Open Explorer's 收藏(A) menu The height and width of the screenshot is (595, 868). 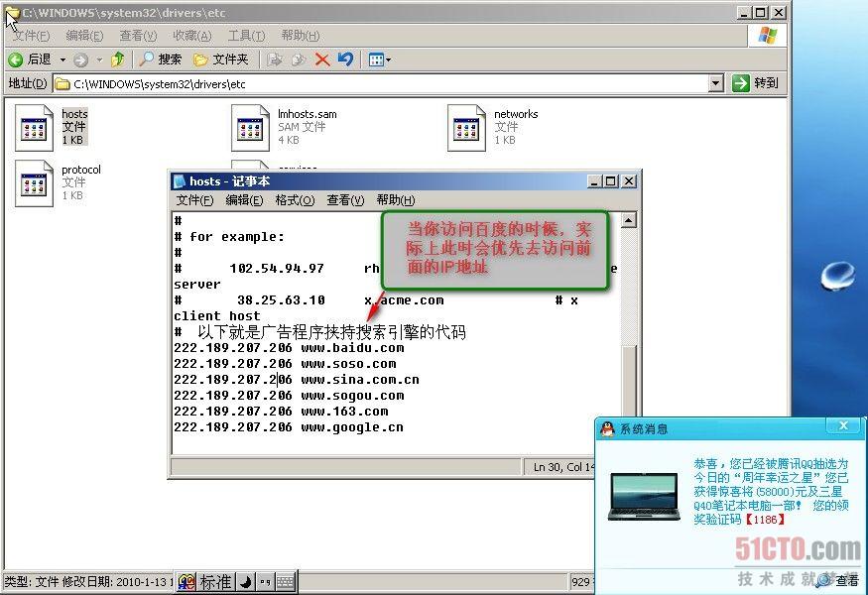point(192,36)
